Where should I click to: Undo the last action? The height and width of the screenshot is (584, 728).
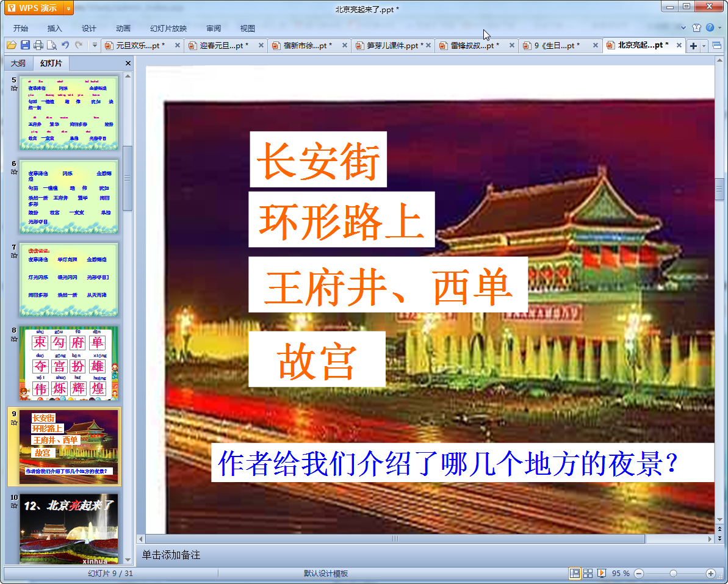coord(65,45)
